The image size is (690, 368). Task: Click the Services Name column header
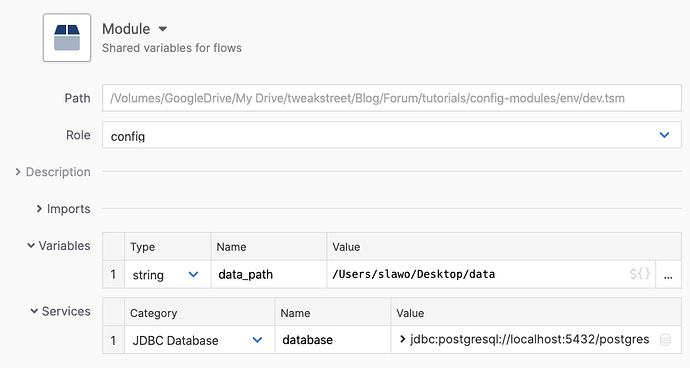333,313
